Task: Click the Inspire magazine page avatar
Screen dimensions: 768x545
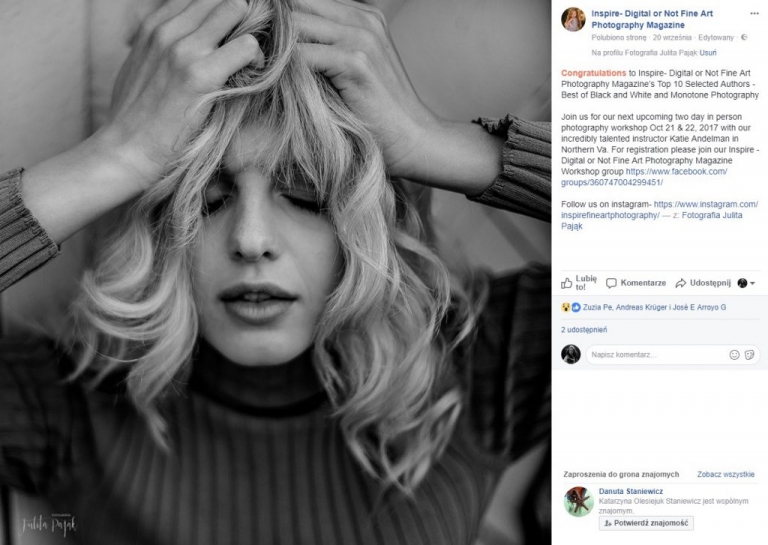Action: [x=573, y=20]
